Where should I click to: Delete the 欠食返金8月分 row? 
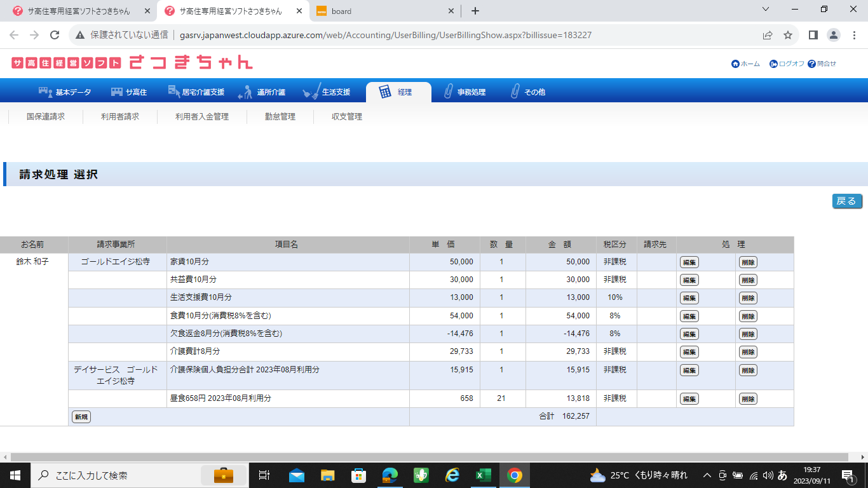[x=748, y=334]
